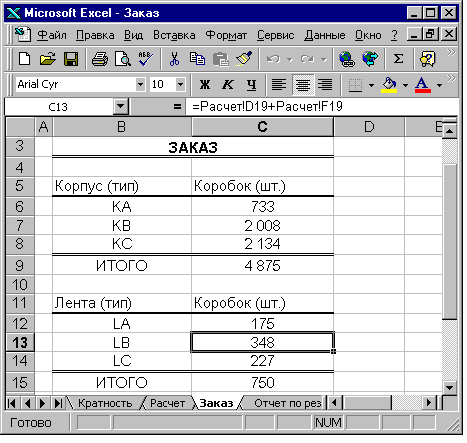Toggle italic formatting (К button)
The image size is (467, 443).
pyautogui.click(x=228, y=85)
